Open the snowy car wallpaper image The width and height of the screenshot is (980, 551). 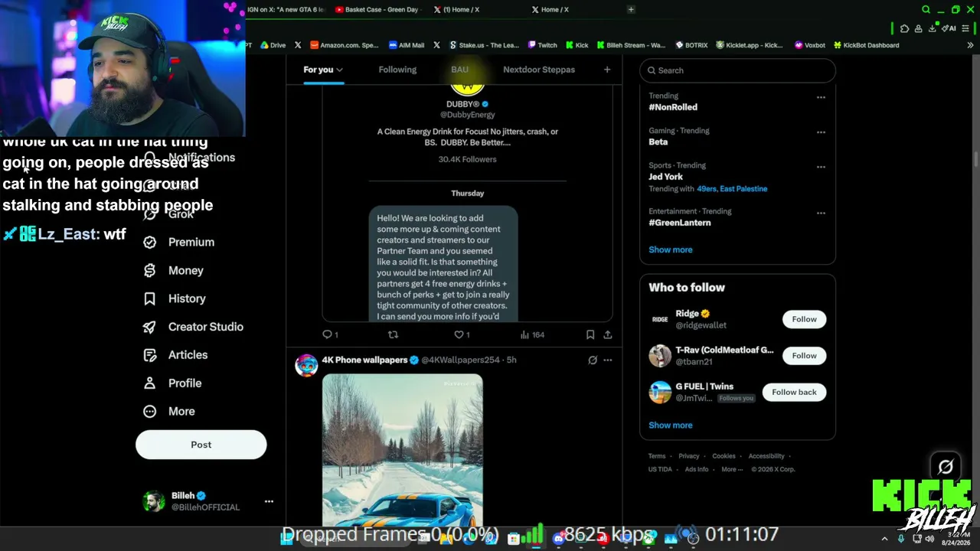point(403,450)
